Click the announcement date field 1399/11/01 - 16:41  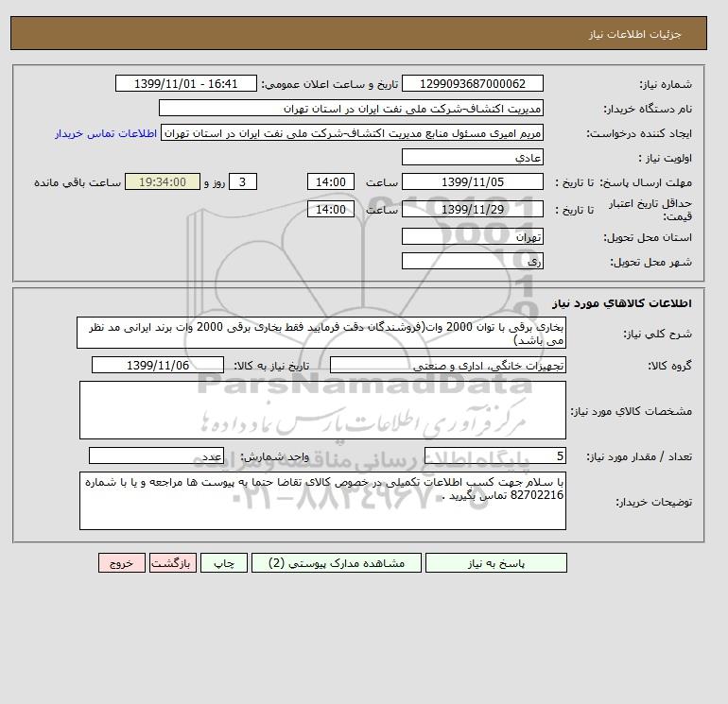tap(185, 84)
